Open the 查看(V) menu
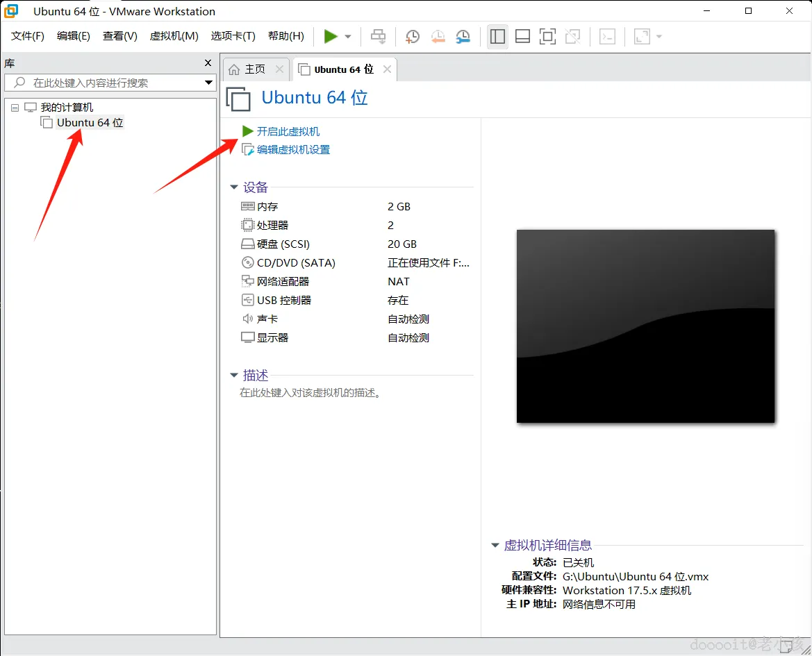This screenshot has height=656, width=812. click(x=119, y=35)
